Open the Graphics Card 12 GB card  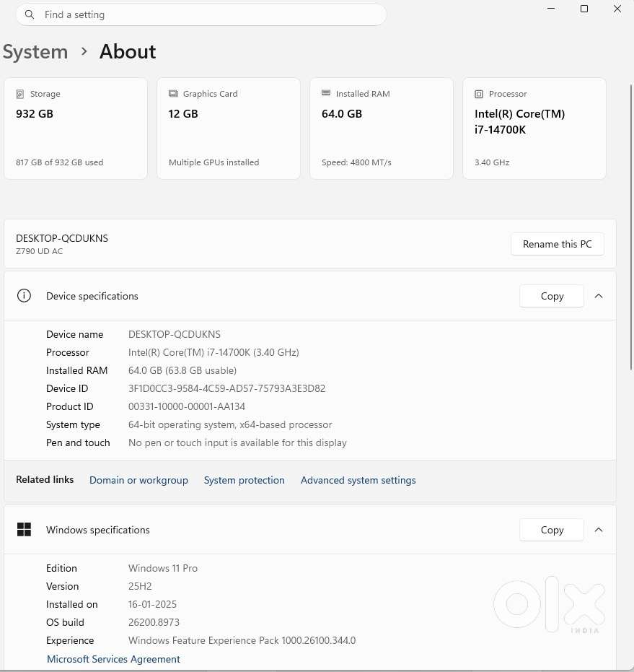pyautogui.click(x=229, y=128)
